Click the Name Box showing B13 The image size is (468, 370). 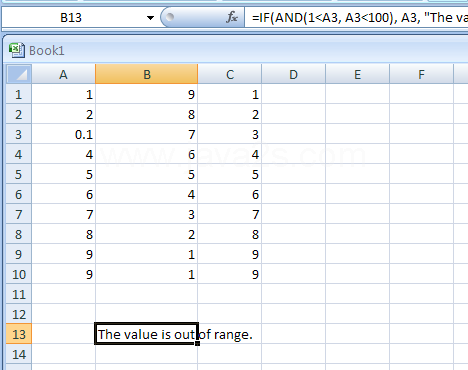click(71, 18)
